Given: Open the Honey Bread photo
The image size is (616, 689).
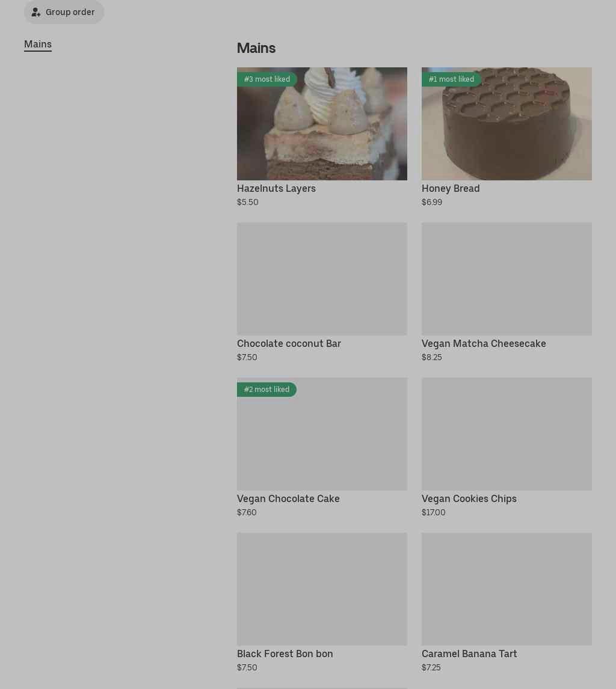Looking at the screenshot, I should (x=507, y=123).
